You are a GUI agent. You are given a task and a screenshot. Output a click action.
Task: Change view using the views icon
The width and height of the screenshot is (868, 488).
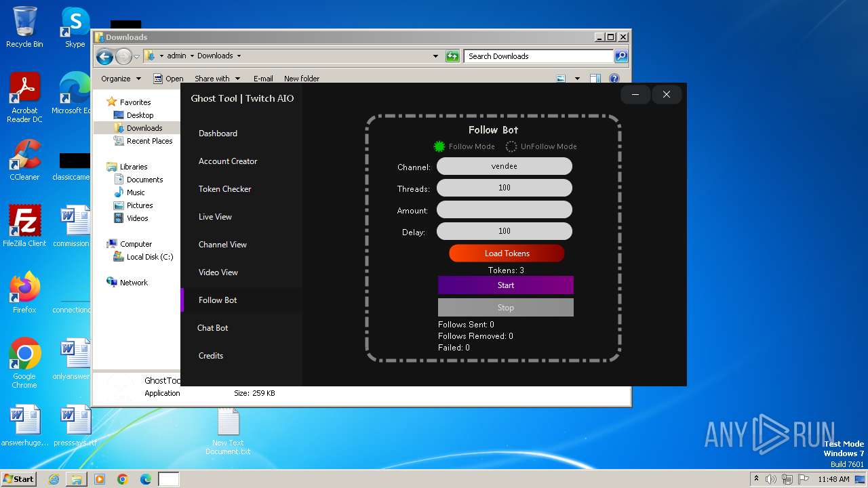click(x=561, y=79)
